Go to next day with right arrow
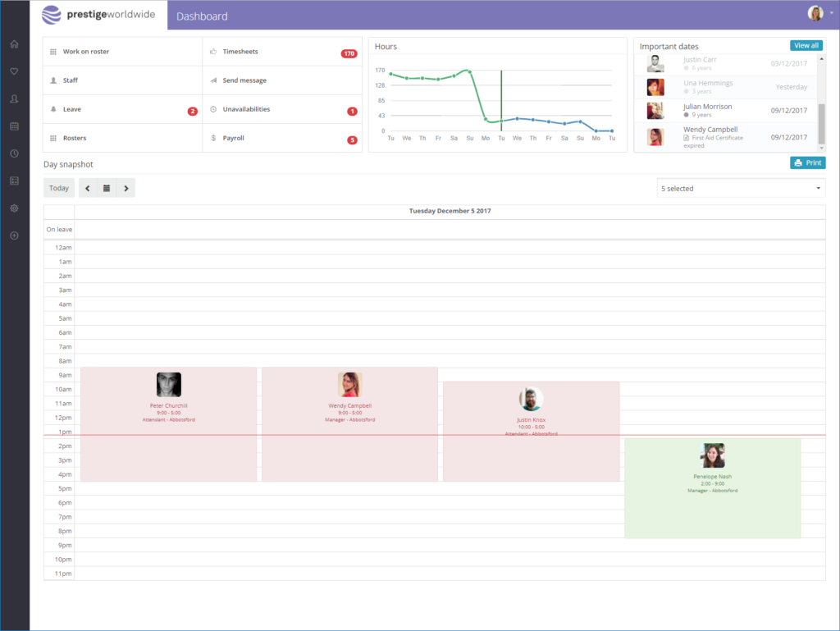840x631 pixels. tap(126, 188)
